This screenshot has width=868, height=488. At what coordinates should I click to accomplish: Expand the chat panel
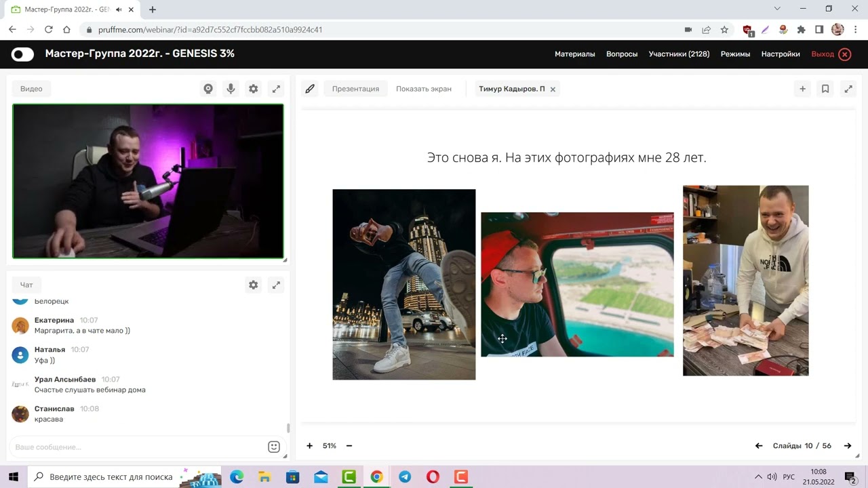tap(276, 285)
